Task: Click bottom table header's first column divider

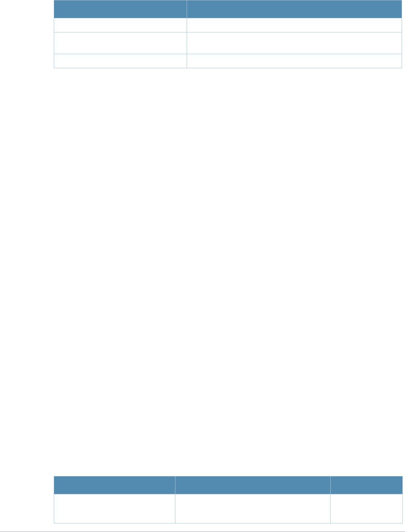Action: coord(175,485)
